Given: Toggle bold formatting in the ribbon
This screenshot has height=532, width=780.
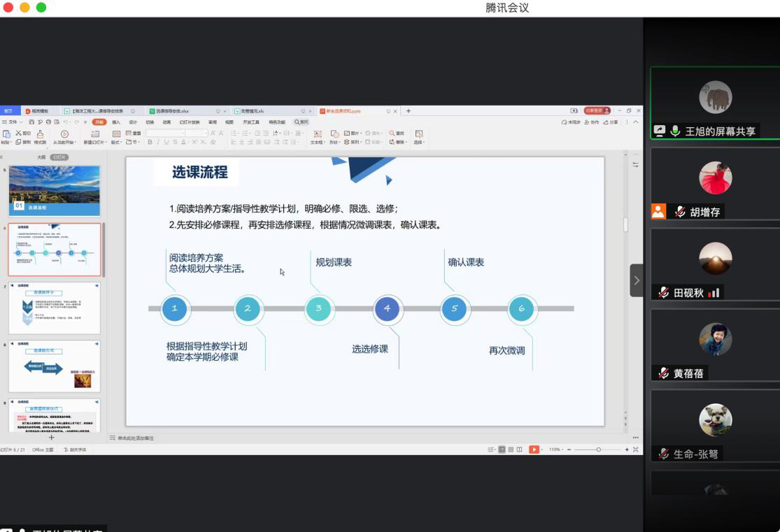Looking at the screenshot, I should [x=150, y=142].
